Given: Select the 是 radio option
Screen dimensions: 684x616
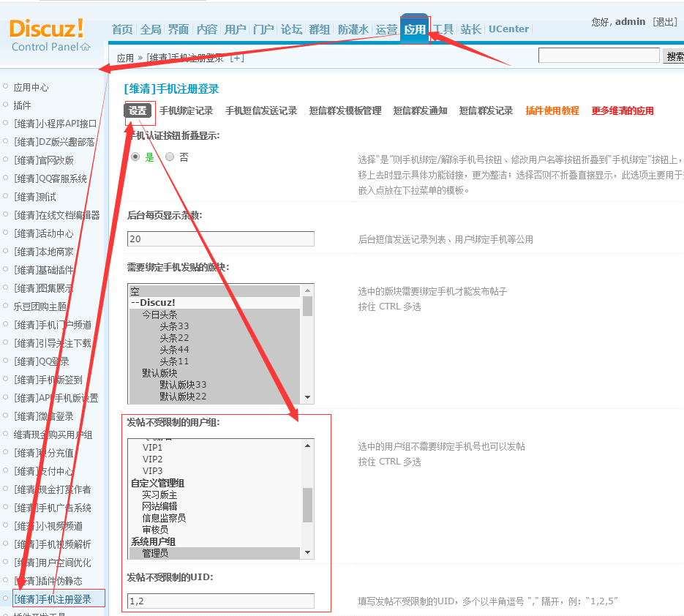Looking at the screenshot, I should point(135,157).
